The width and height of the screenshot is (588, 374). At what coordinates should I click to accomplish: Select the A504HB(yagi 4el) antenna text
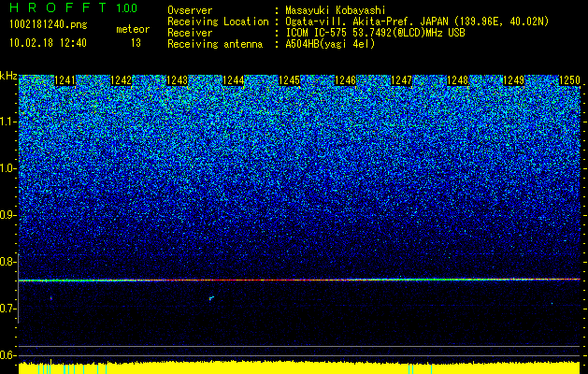pos(330,44)
